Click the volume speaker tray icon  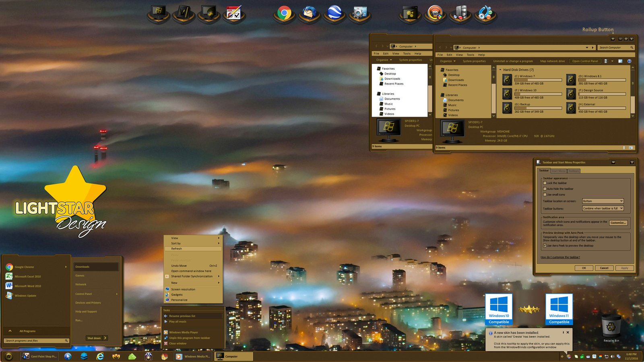pos(613,356)
